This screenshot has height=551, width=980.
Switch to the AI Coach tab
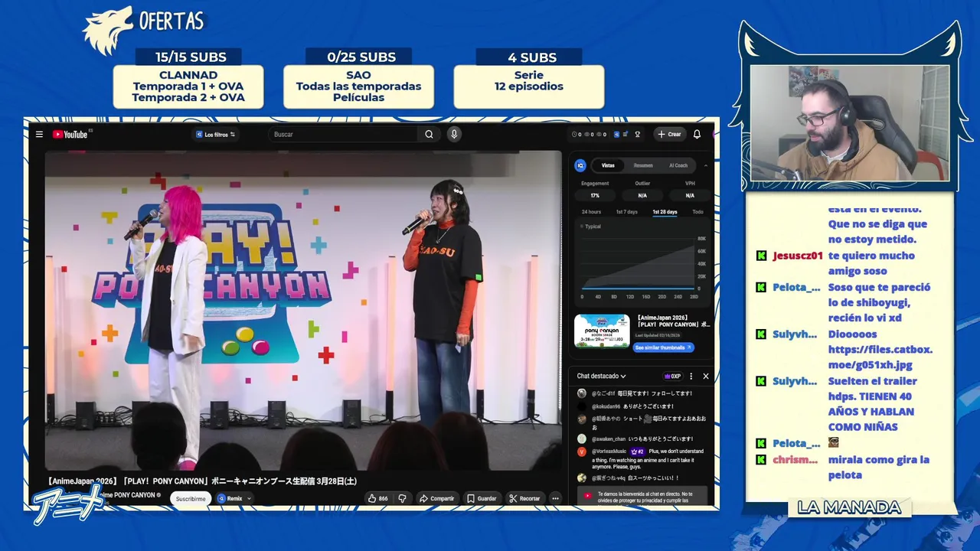678,165
